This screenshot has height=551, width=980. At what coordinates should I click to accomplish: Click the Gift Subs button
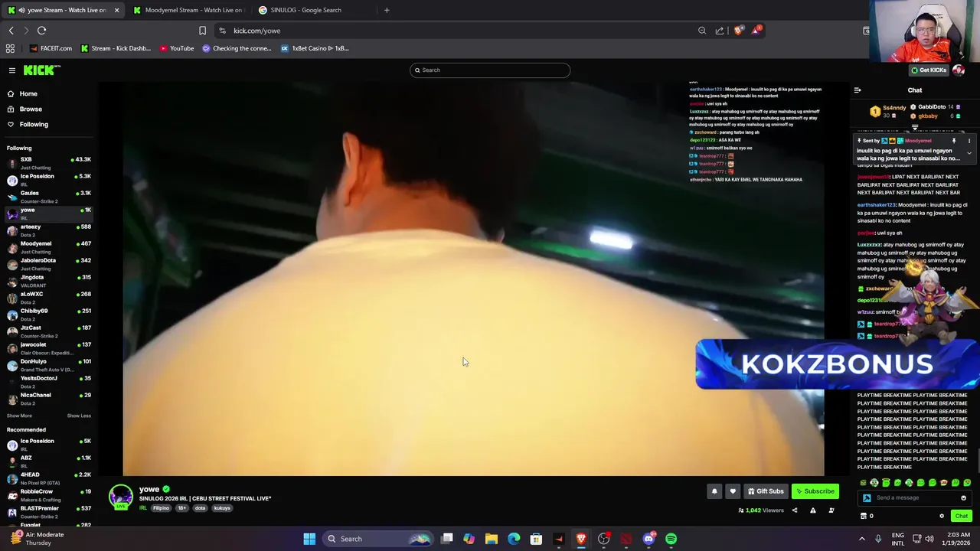[x=765, y=491]
